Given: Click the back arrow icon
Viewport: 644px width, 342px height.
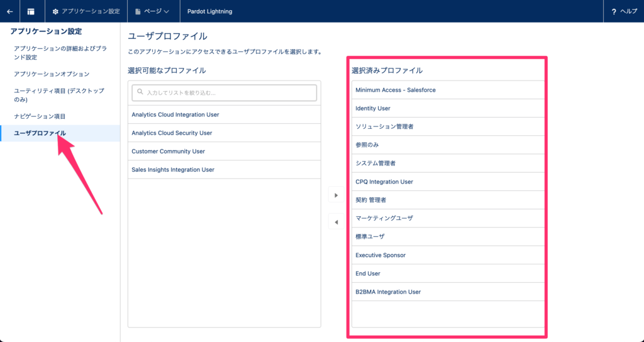Looking at the screenshot, I should point(9,11).
